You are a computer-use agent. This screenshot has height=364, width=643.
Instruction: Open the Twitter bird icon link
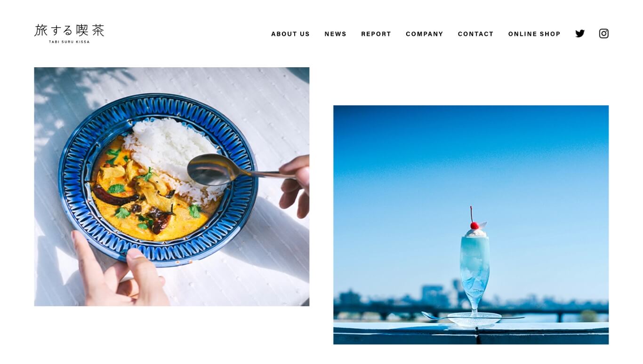coord(580,33)
